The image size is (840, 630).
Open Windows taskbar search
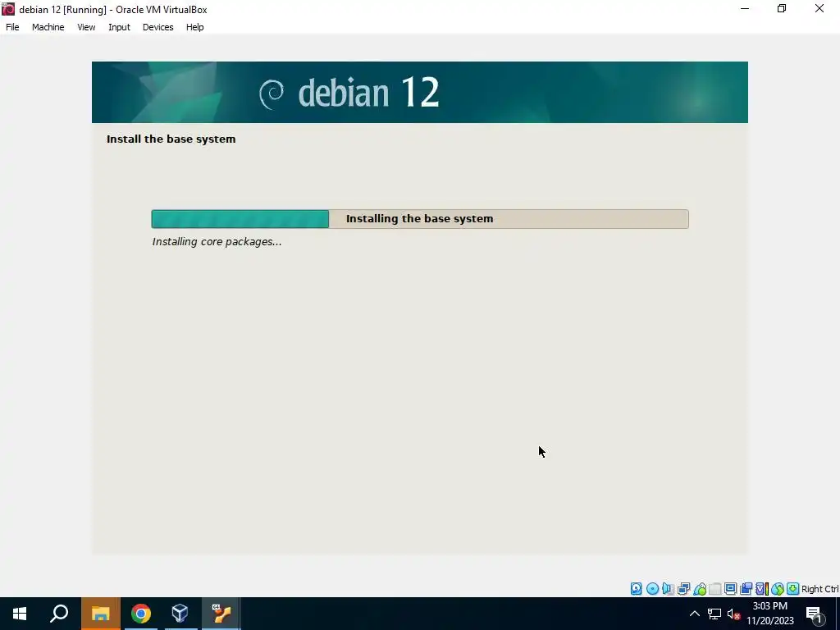[x=59, y=614]
